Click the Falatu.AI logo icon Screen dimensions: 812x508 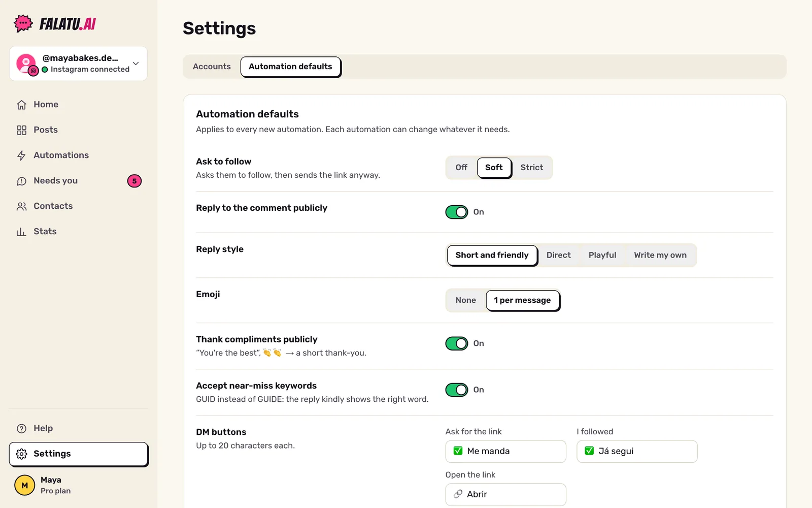click(x=23, y=23)
